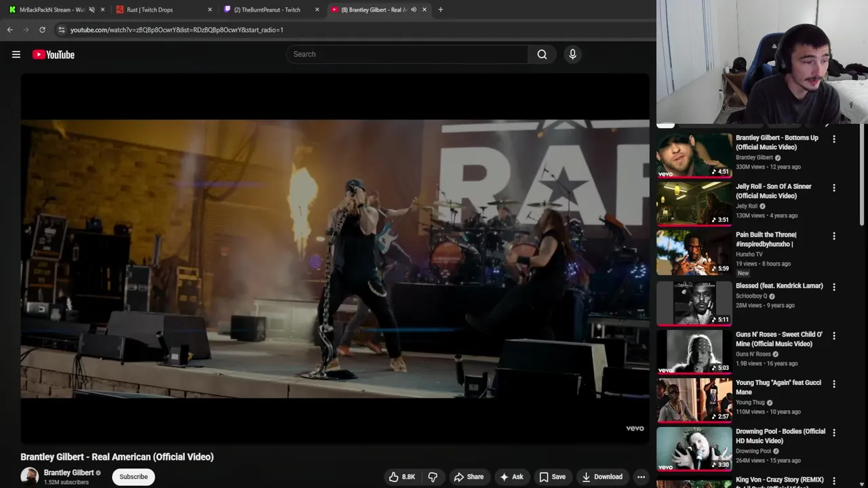Image resolution: width=868 pixels, height=488 pixels.
Task: Close TheBurntPeanut - Twitch tab
Action: click(317, 9)
